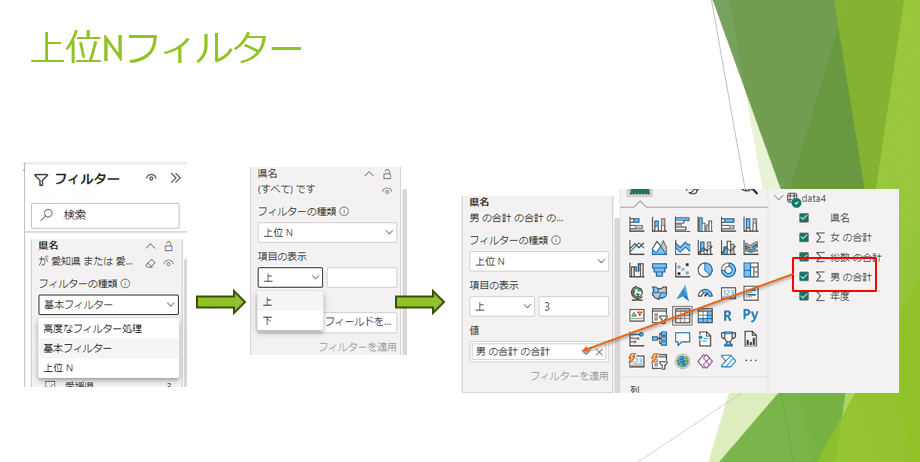Select the decomposition tree visual
Image resolution: width=920 pixels, height=462 pixels.
(x=659, y=338)
